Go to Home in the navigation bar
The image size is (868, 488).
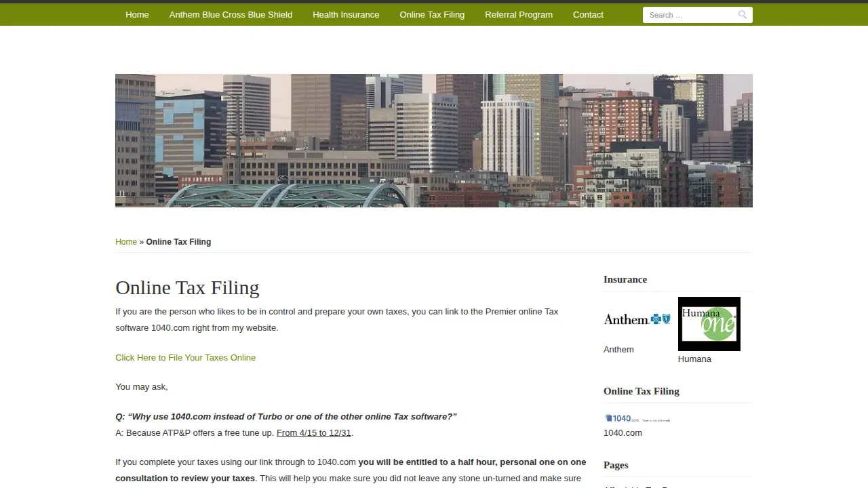coord(137,15)
